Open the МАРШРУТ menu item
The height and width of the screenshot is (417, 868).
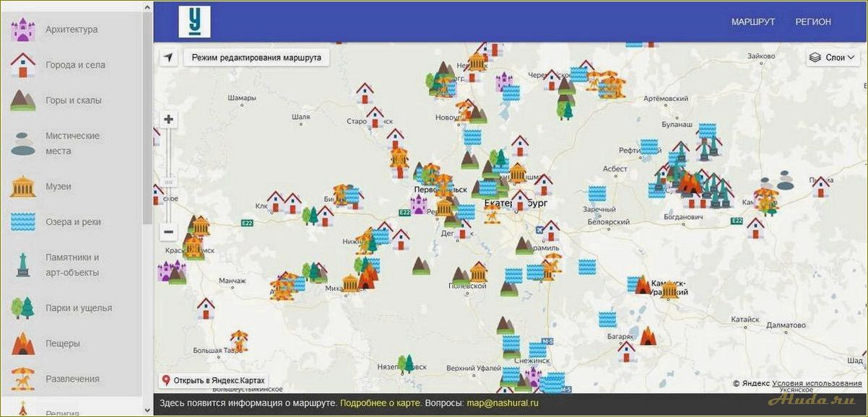753,22
